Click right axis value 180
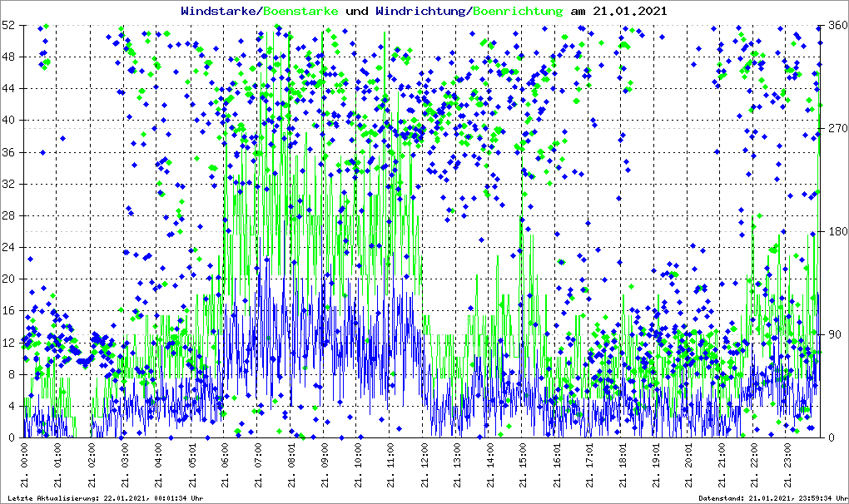 tap(838, 231)
